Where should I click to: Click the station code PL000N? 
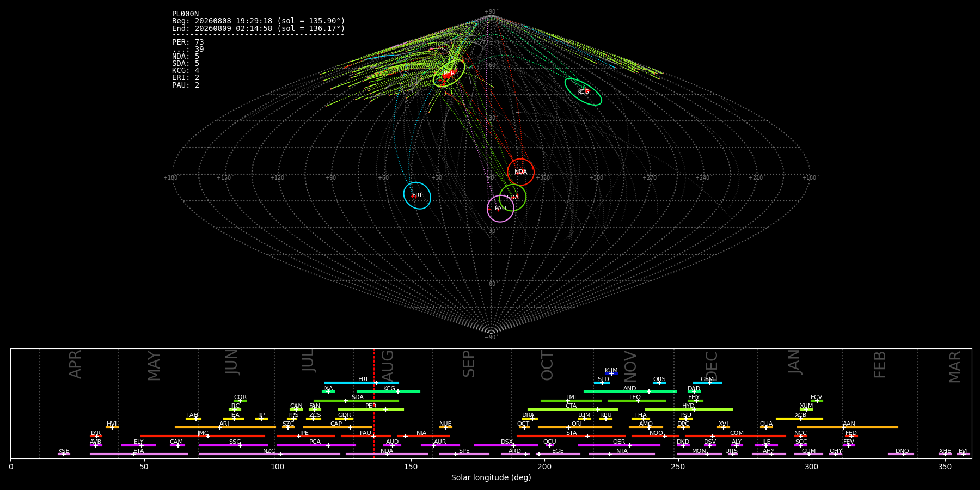185,14
